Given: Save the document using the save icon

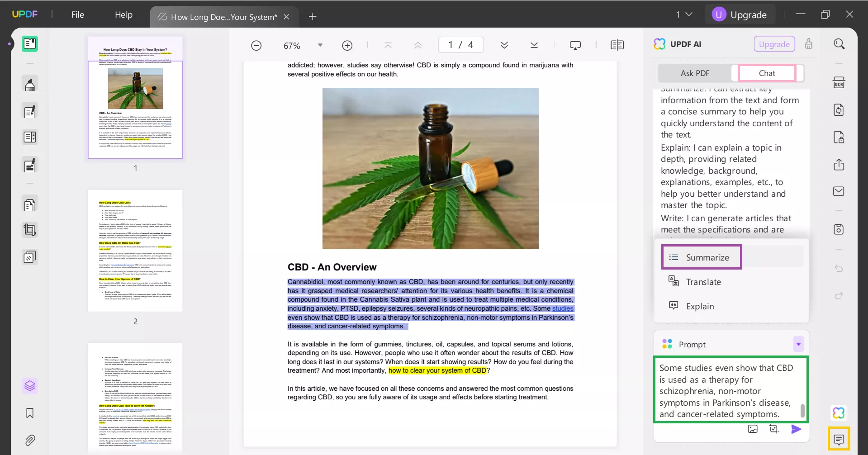Looking at the screenshot, I should (x=839, y=229).
